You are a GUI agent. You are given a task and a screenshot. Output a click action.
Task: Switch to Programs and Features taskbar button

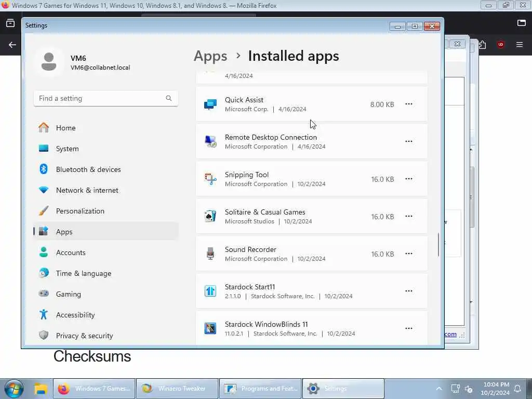point(260,389)
